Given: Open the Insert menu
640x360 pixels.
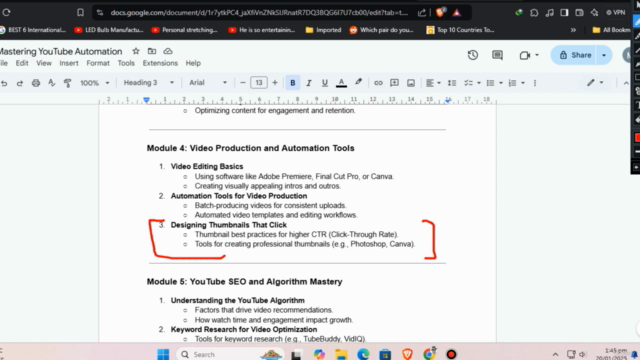Looking at the screenshot, I should 69,63.
